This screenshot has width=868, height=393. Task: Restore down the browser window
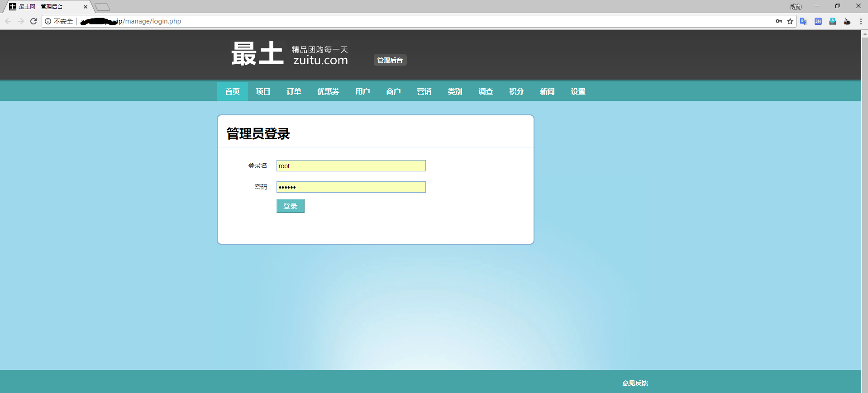click(838, 6)
